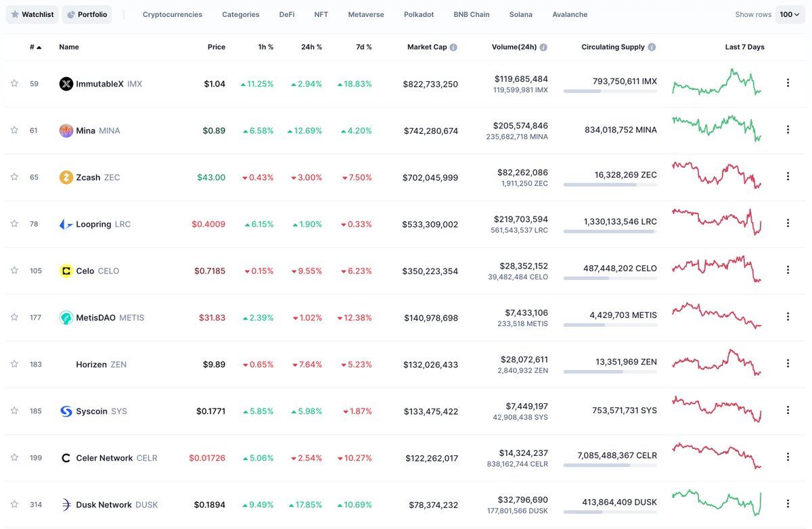
Task: Toggle watchlist star for ImmutableX
Action: 14,83
